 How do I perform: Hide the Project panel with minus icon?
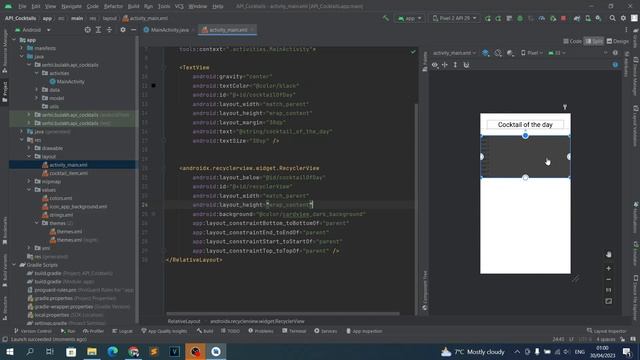pos(133,30)
